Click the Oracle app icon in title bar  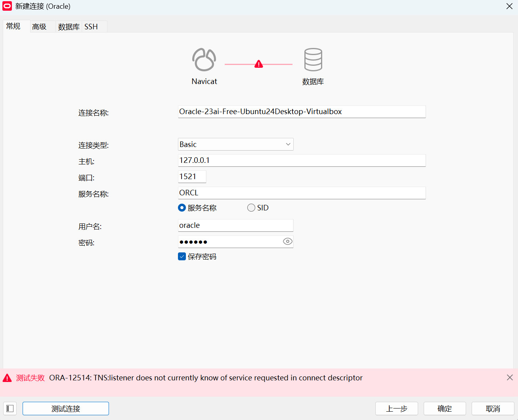tap(7, 6)
